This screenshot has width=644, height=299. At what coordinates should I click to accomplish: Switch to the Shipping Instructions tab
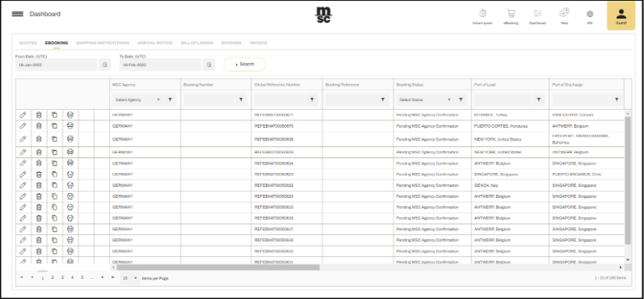[103, 43]
